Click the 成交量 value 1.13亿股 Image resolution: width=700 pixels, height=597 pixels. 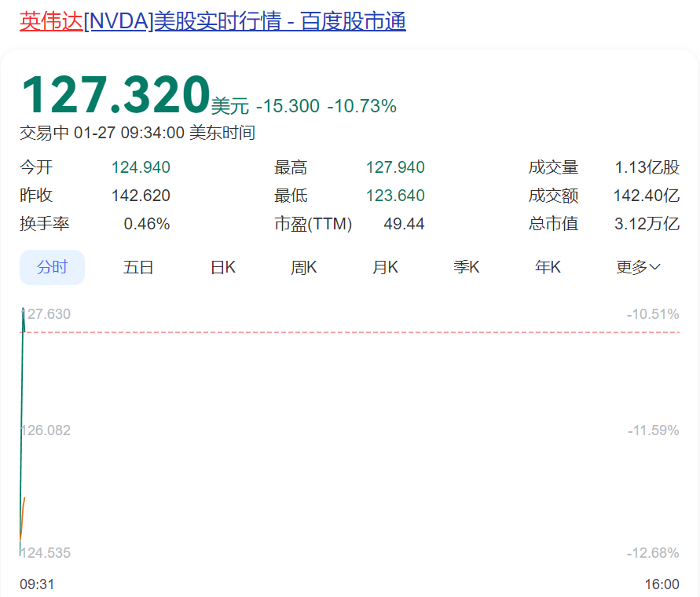tap(647, 167)
